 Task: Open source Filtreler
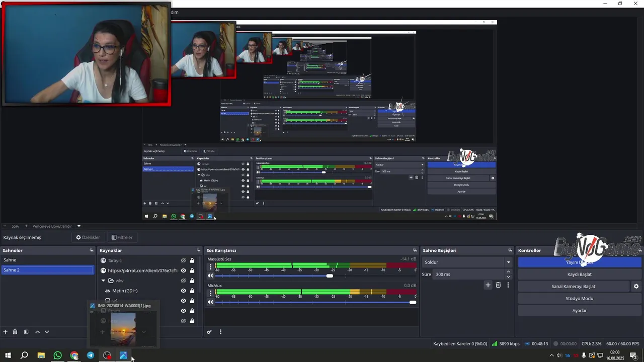pyautogui.click(x=122, y=237)
